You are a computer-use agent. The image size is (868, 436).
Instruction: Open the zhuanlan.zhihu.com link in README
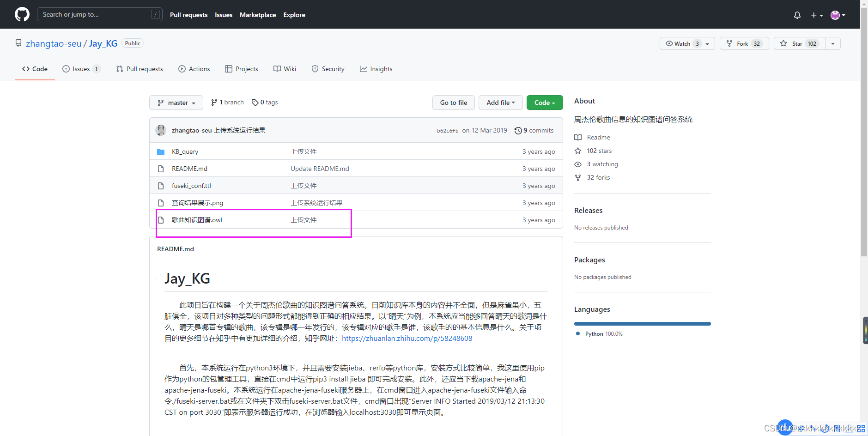click(407, 339)
